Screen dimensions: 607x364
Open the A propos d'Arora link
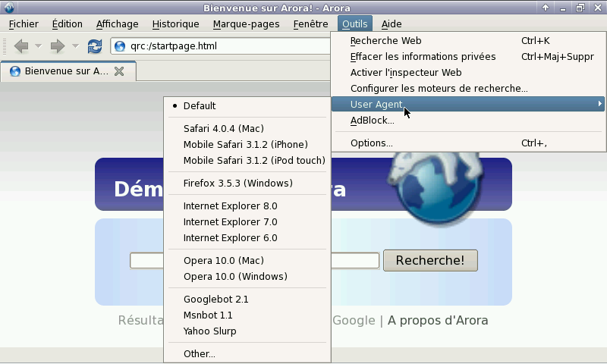(x=438, y=320)
